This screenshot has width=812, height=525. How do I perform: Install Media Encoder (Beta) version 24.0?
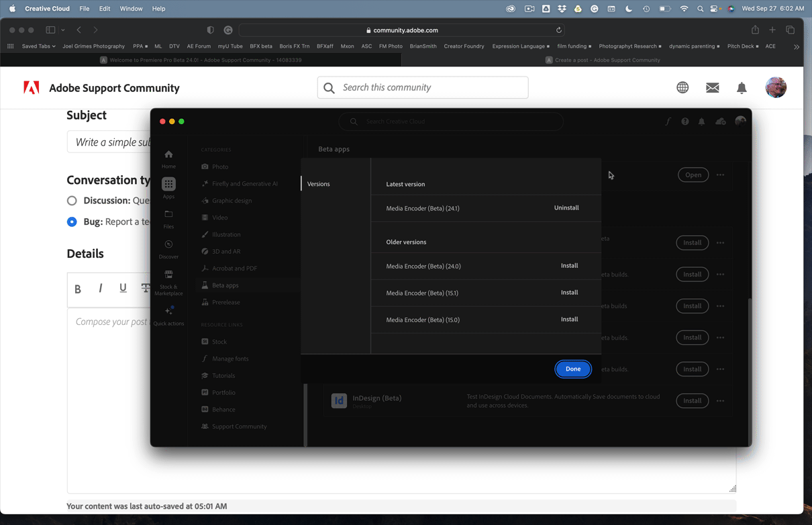pyautogui.click(x=569, y=265)
